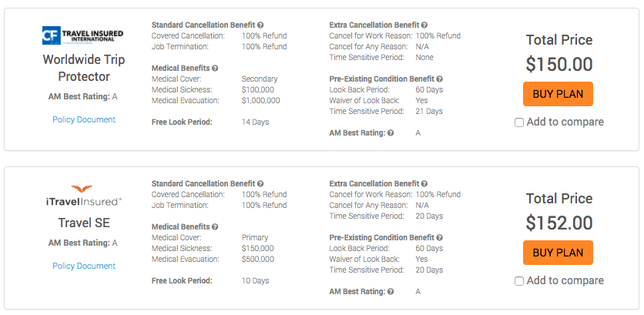Viewport: 644px width, 315px height.
Task: Click help icon by first plan's AM Best Rating
Action: (391, 133)
